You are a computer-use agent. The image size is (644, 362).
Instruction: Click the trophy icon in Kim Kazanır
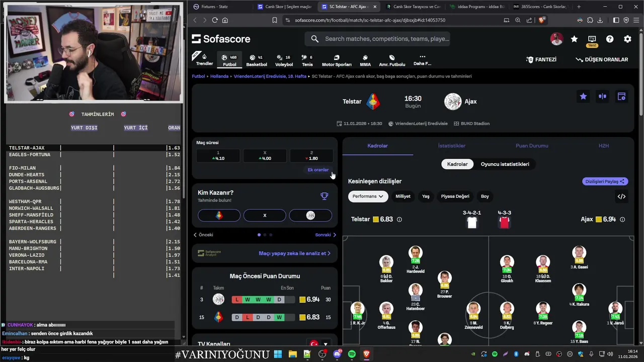324,196
